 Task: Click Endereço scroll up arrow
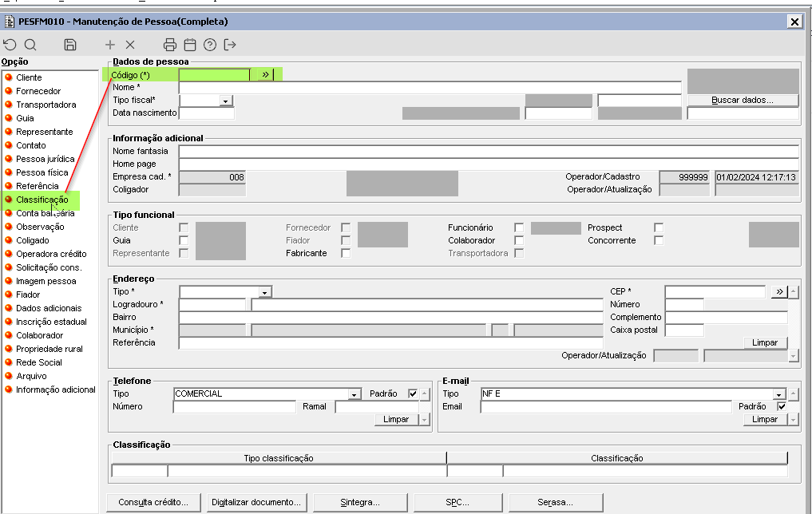pos(794,292)
